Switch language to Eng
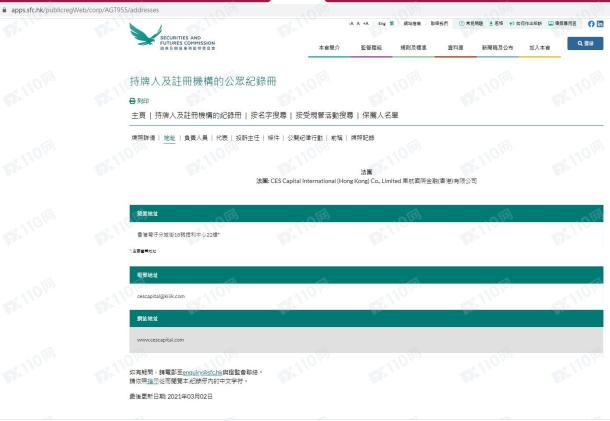Screen dimensions: 610x421 point(382,24)
